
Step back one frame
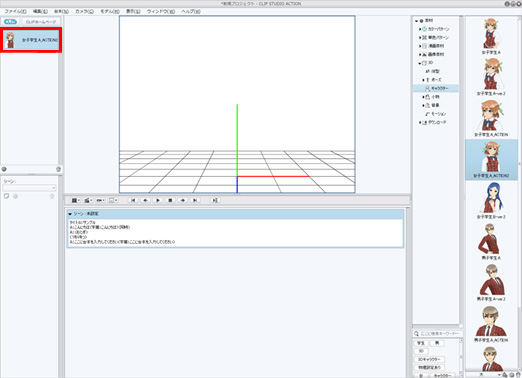pos(145,200)
